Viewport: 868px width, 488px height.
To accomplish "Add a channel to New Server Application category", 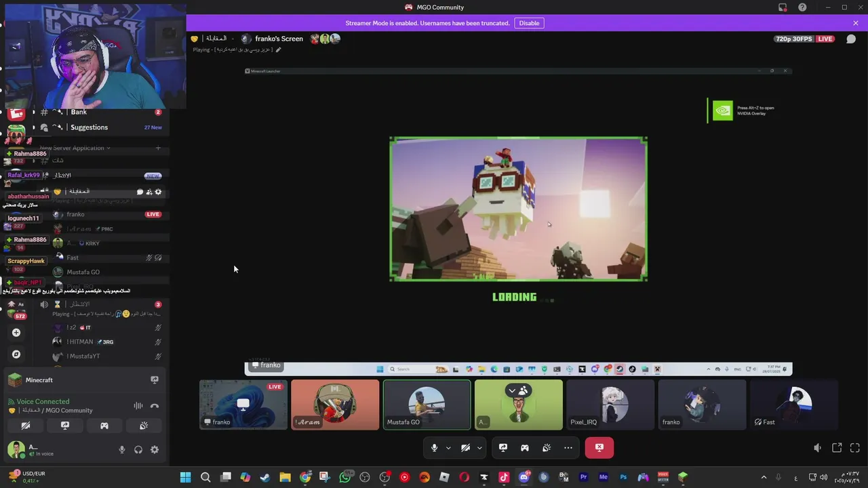I will [158, 148].
